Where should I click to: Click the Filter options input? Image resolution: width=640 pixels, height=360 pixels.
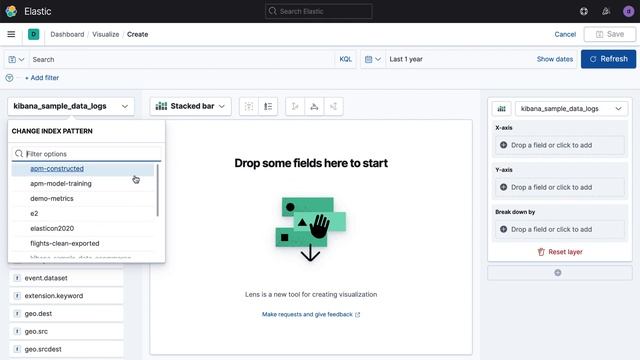(87, 154)
